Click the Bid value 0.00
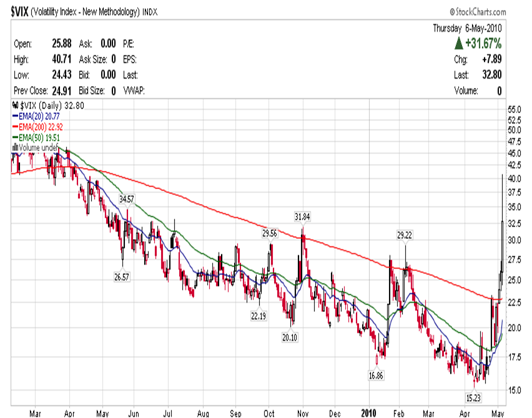 [x=108, y=75]
